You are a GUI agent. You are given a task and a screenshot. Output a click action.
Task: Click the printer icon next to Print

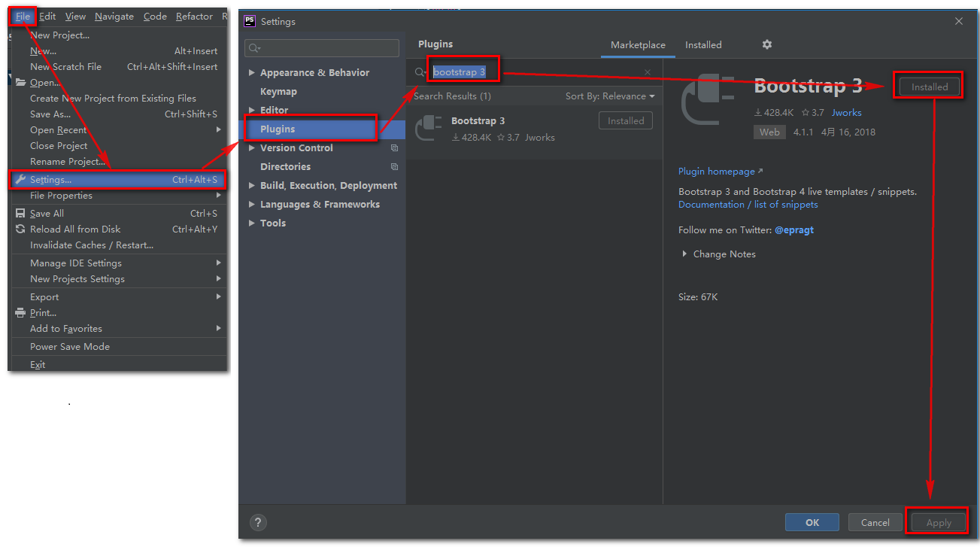click(20, 313)
